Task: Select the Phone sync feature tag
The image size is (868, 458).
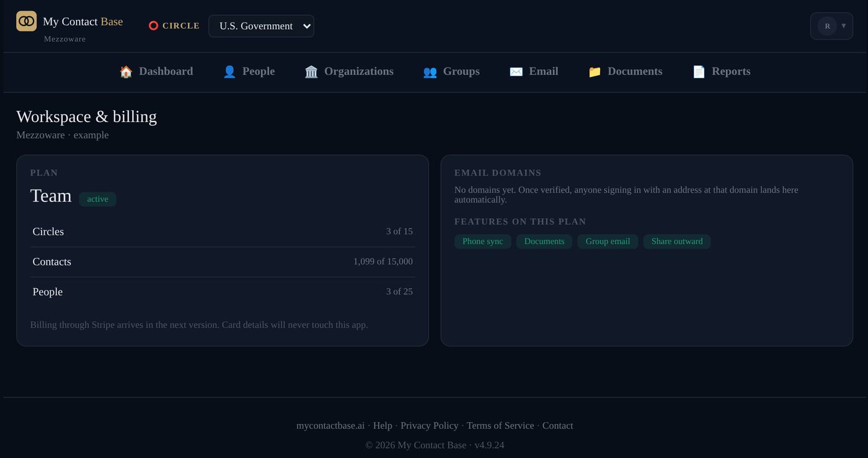Action: coord(482,242)
